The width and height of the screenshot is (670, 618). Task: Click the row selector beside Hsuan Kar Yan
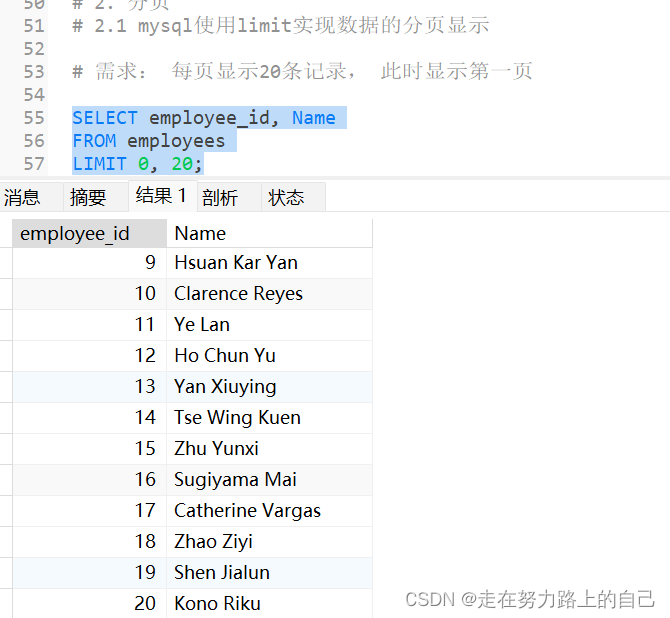tap(6, 263)
